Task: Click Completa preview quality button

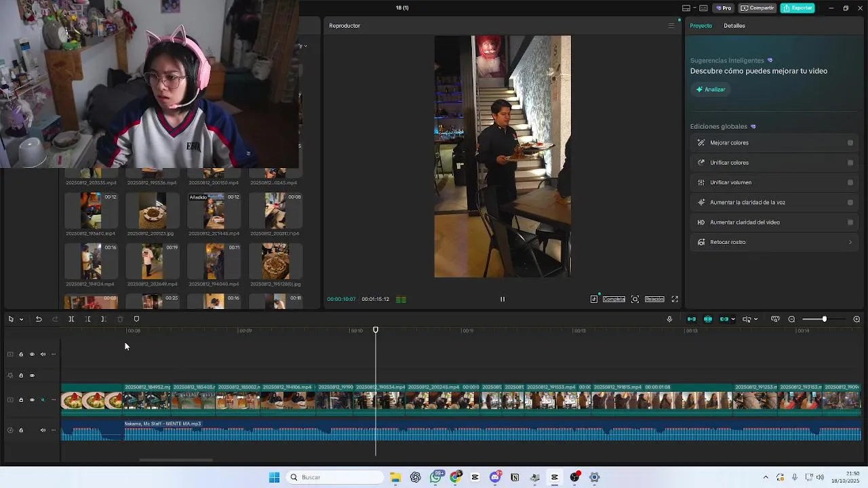Action: pyautogui.click(x=614, y=299)
